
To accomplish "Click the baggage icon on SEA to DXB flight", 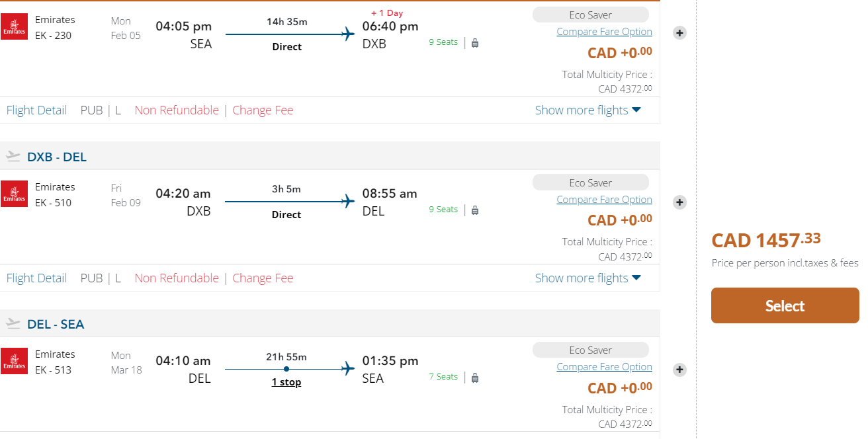I will coord(475,43).
